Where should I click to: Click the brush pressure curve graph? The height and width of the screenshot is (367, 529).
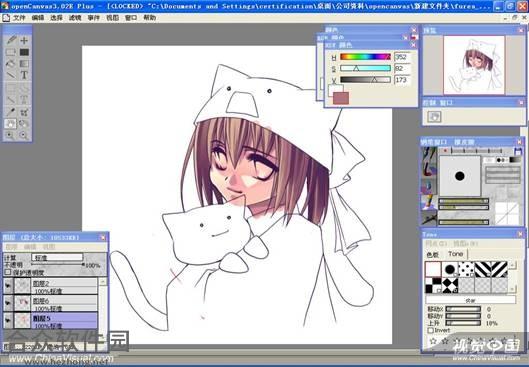point(506,213)
